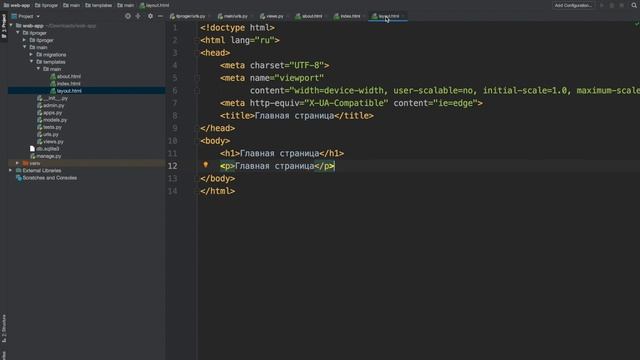Click the itproger breadcrumb in navigation bar
Image resolution: width=640 pixels, height=360 pixels.
click(47, 5)
